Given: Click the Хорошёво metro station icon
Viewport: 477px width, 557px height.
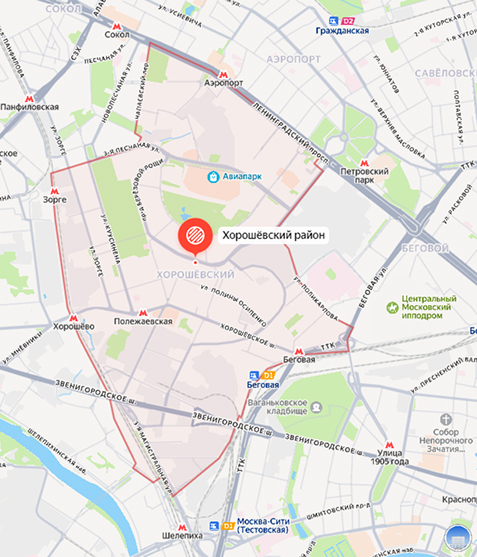Looking at the screenshot, I should click(74, 318).
